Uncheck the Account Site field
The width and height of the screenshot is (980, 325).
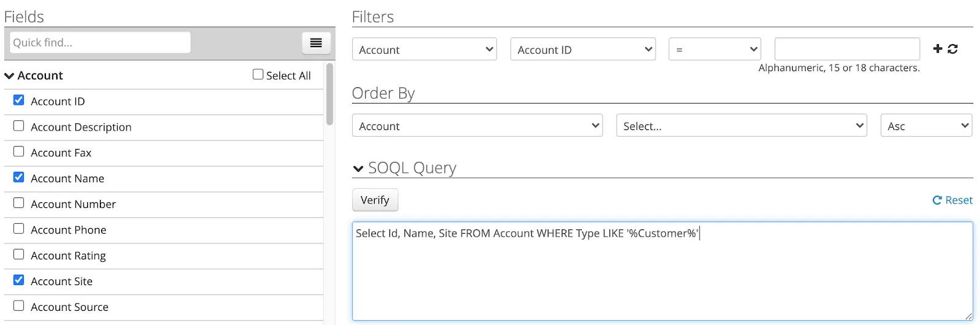pyautogui.click(x=19, y=280)
